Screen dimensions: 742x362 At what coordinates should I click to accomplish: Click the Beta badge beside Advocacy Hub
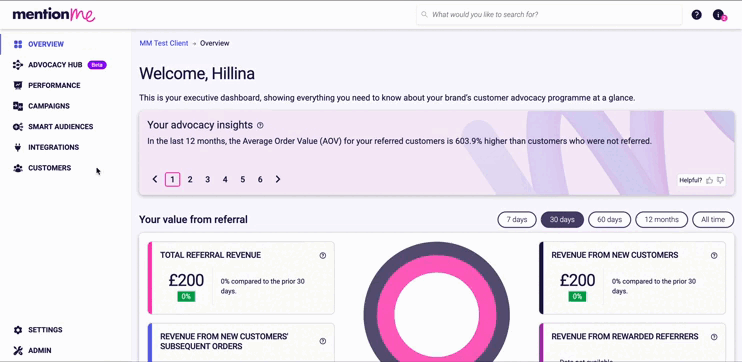97,65
